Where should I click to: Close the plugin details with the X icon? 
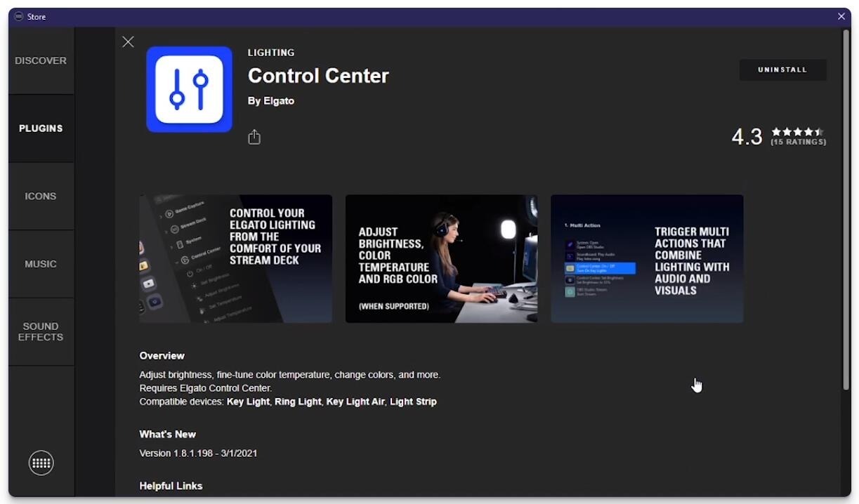coord(128,42)
